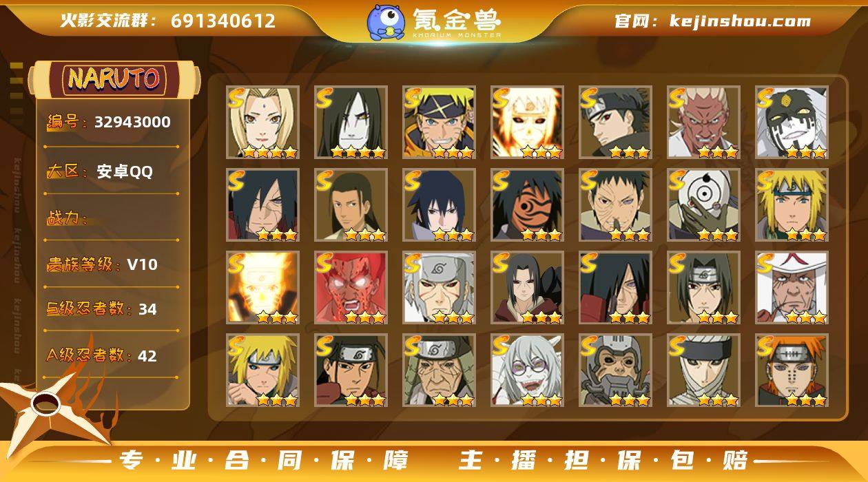The width and height of the screenshot is (868, 482).
Task: Click the group number 691340612
Action: point(223,21)
